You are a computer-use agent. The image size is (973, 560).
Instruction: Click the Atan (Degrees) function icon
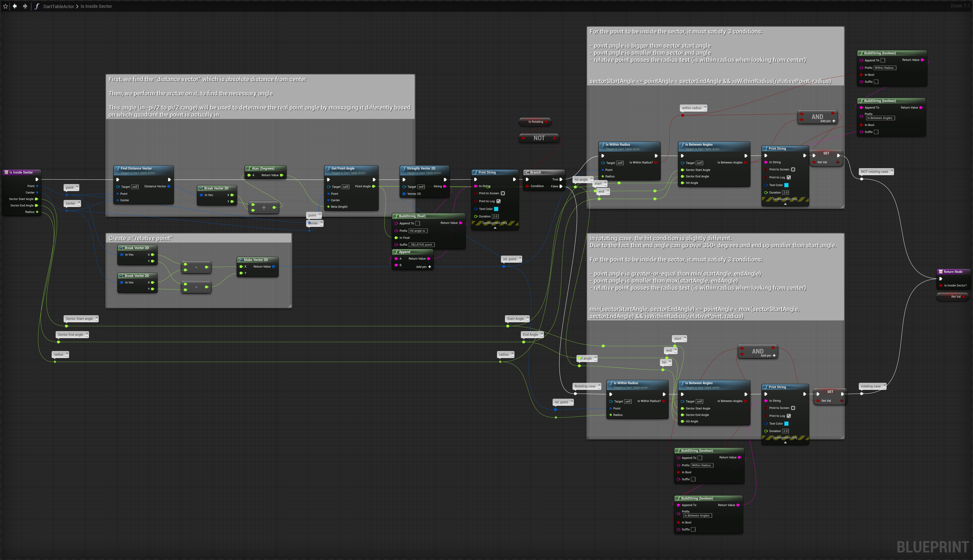coord(249,168)
